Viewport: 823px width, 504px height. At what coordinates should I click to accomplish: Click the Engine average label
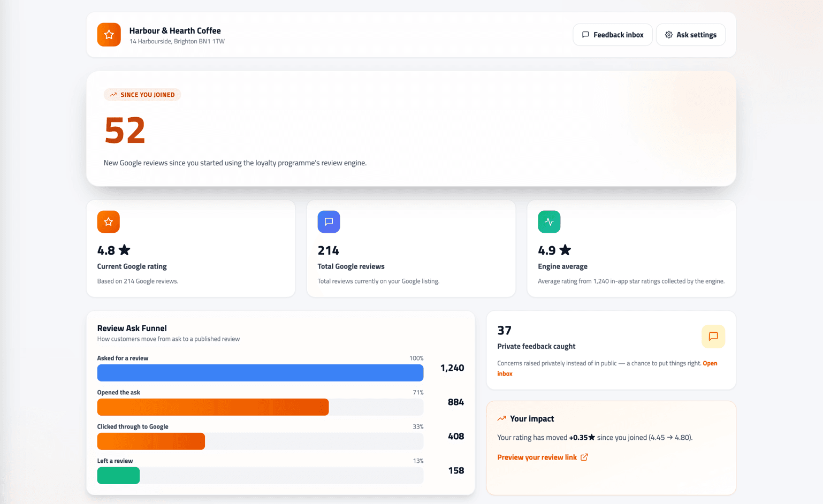click(x=563, y=266)
